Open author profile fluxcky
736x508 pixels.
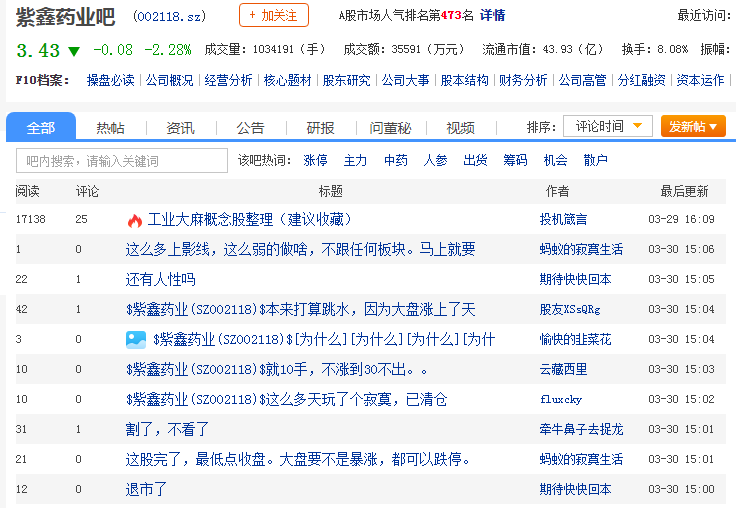(561, 400)
